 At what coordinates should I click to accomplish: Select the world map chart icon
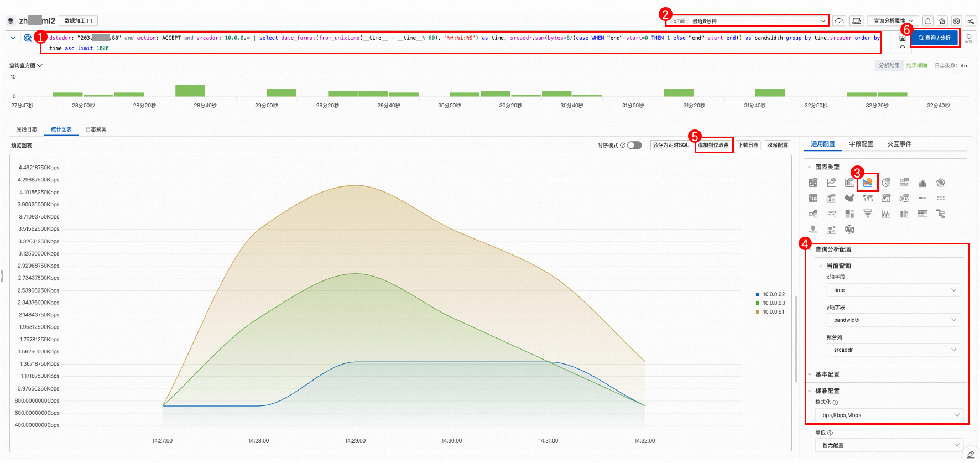pos(868,198)
